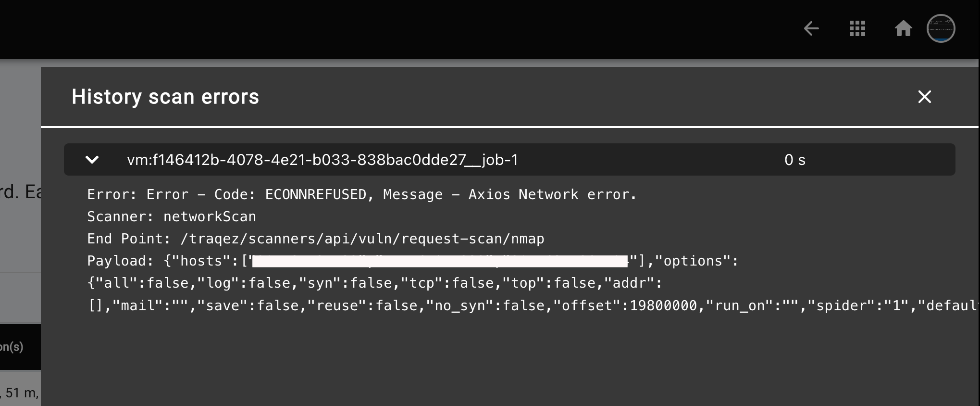Image resolution: width=980 pixels, height=406 pixels.
Task: Click the home icon in the header
Action: (904, 29)
